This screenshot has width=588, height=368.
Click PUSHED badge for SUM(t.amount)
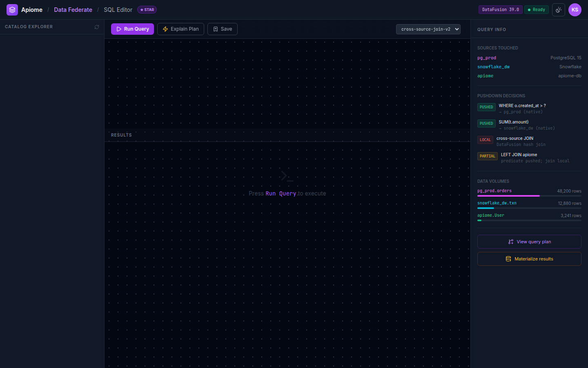[x=486, y=123]
